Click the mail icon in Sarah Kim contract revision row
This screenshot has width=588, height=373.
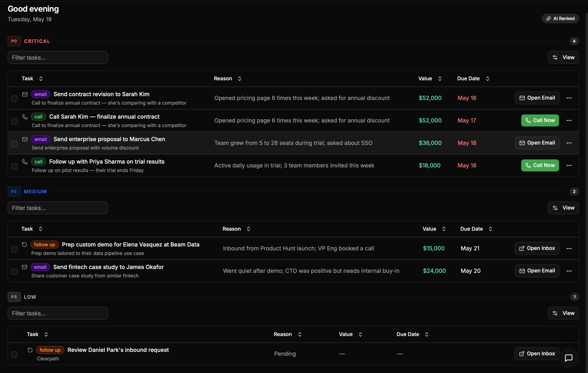tap(25, 94)
